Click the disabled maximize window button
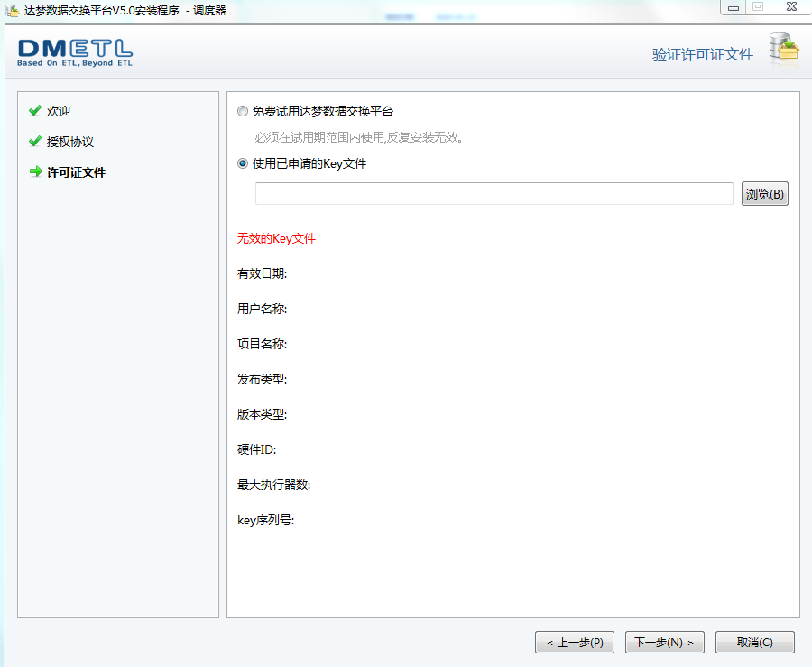 coord(758,6)
